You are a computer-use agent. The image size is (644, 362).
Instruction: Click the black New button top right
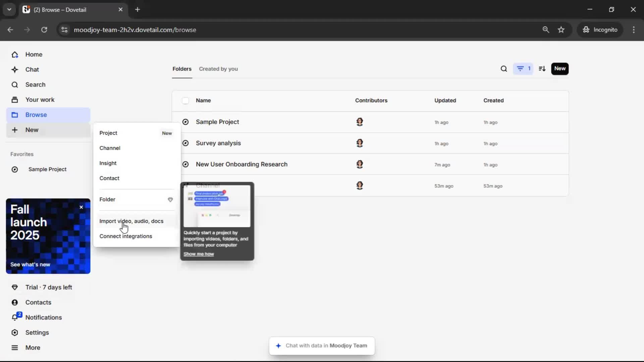click(559, 69)
